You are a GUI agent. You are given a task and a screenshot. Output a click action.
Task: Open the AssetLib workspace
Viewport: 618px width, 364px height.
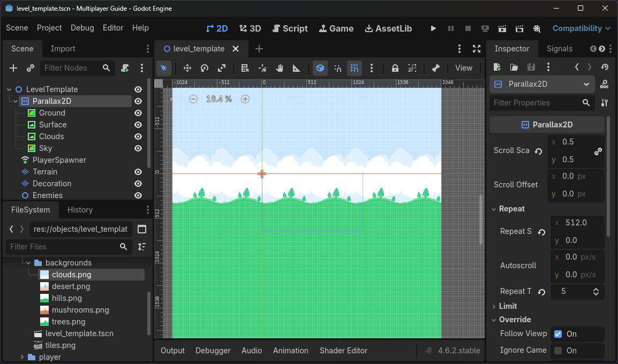[389, 28]
